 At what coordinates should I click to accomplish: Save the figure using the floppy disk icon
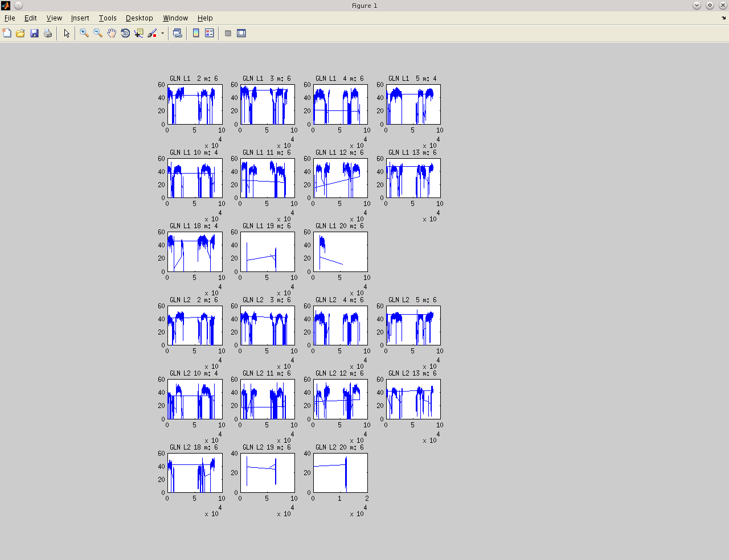coord(34,33)
